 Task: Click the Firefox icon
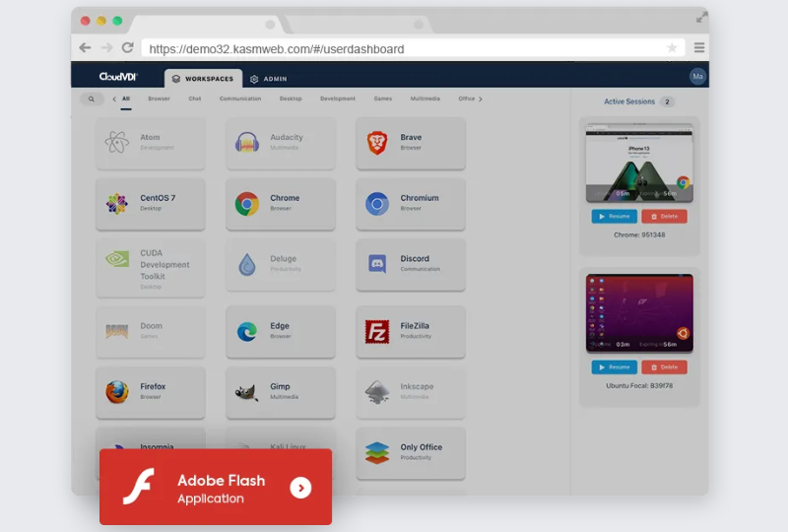point(116,392)
